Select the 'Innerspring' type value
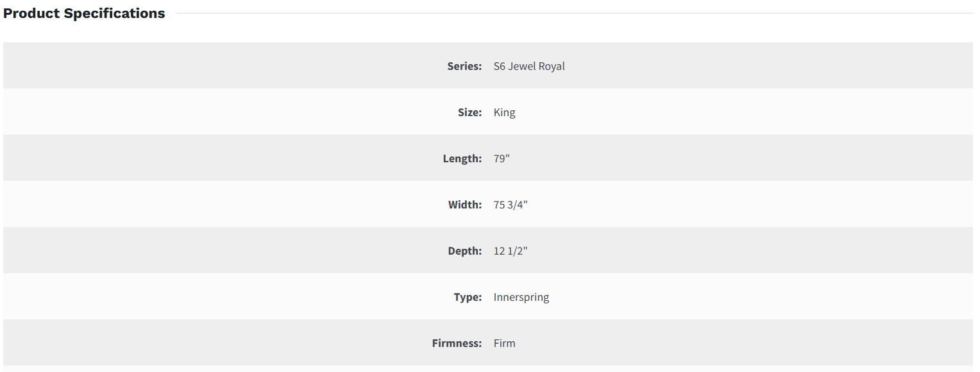980x372 pixels. point(521,297)
